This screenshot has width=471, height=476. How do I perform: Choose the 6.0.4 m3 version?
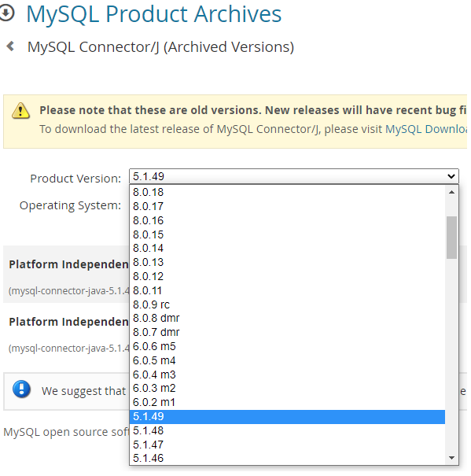[287, 375]
